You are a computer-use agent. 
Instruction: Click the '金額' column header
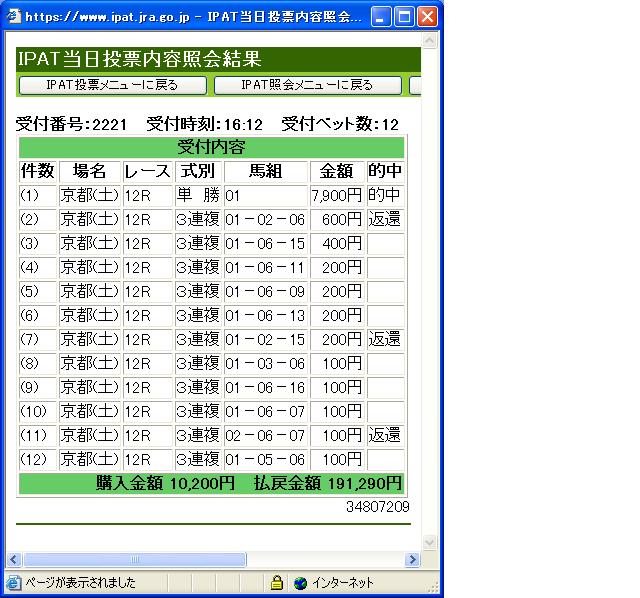(x=337, y=171)
